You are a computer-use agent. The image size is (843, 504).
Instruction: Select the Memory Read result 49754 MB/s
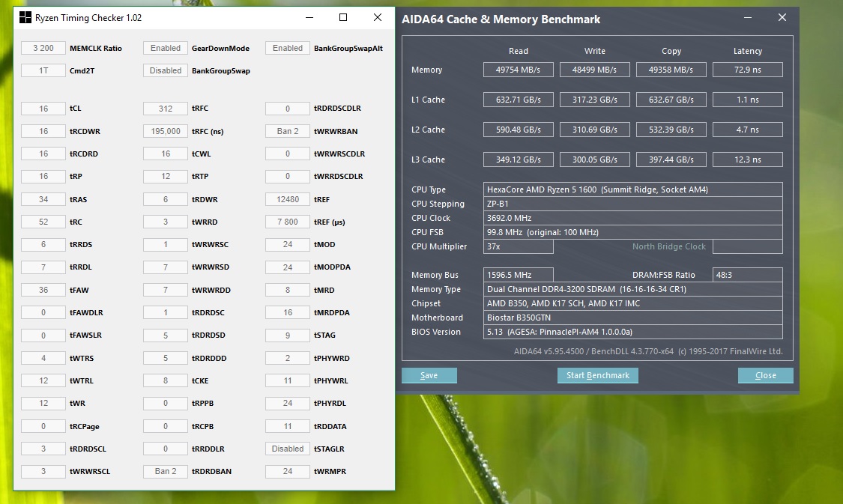point(519,70)
